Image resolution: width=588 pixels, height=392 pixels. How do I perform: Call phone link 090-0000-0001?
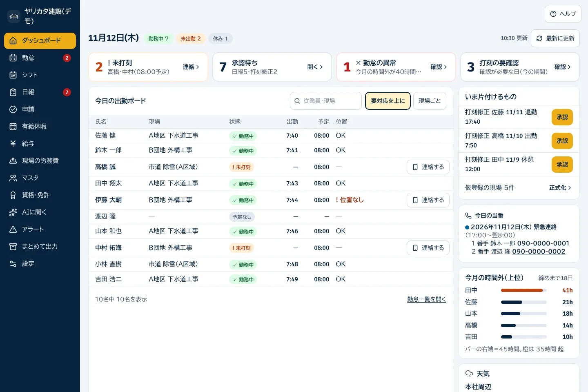pos(543,243)
